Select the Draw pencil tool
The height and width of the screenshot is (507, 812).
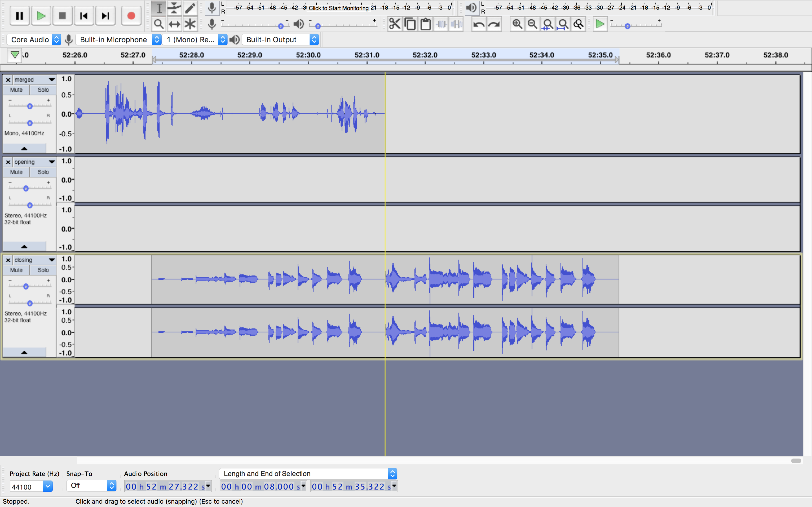tap(190, 8)
